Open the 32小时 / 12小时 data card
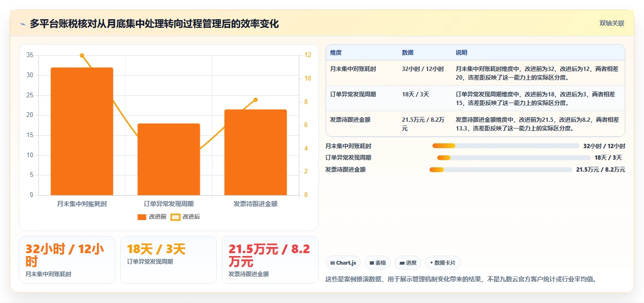The width and height of the screenshot is (644, 303). [67, 260]
